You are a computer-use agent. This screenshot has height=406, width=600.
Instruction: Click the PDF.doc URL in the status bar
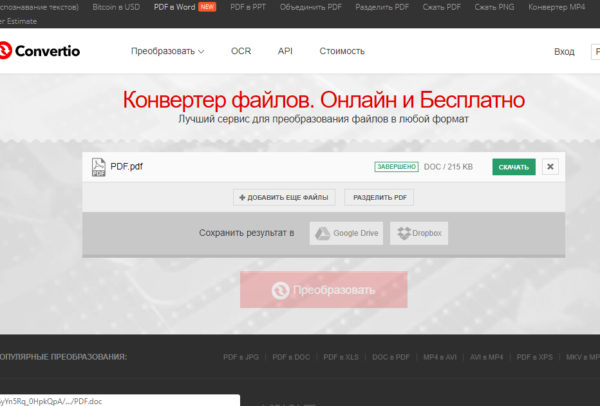(x=51, y=401)
